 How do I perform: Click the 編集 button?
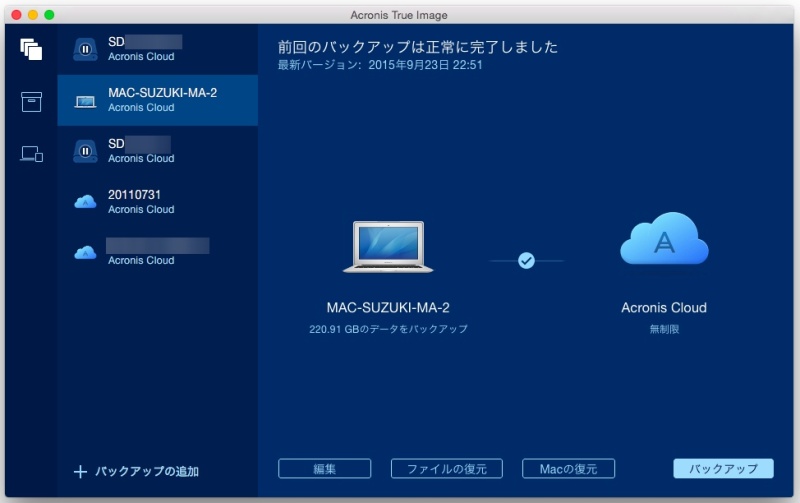[x=324, y=469]
